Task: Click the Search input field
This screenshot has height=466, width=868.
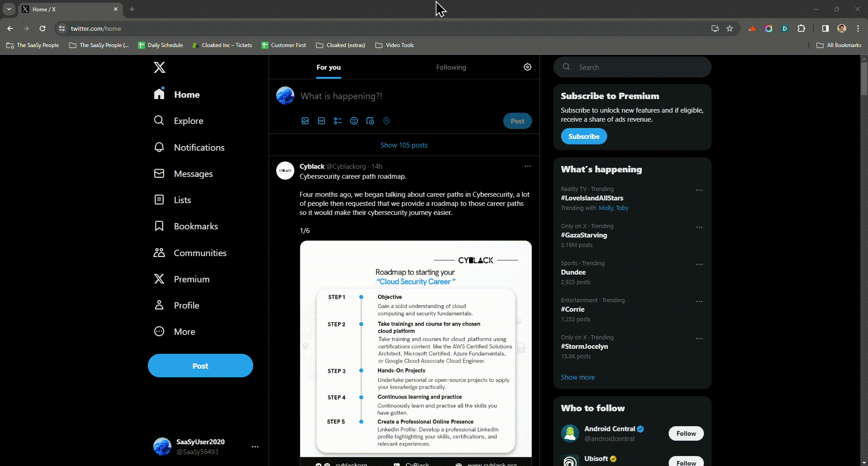Action: pyautogui.click(x=632, y=67)
